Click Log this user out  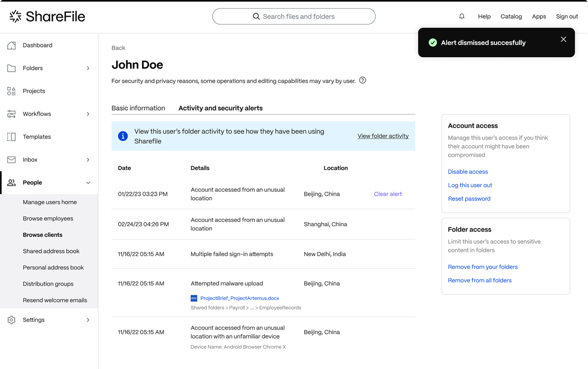470,185
